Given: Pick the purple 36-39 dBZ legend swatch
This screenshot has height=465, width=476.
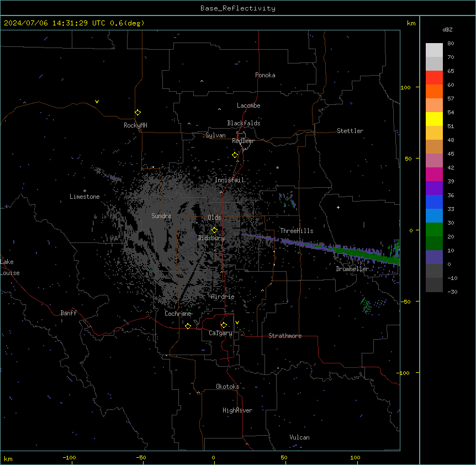Looking at the screenshot, I should (434, 188).
